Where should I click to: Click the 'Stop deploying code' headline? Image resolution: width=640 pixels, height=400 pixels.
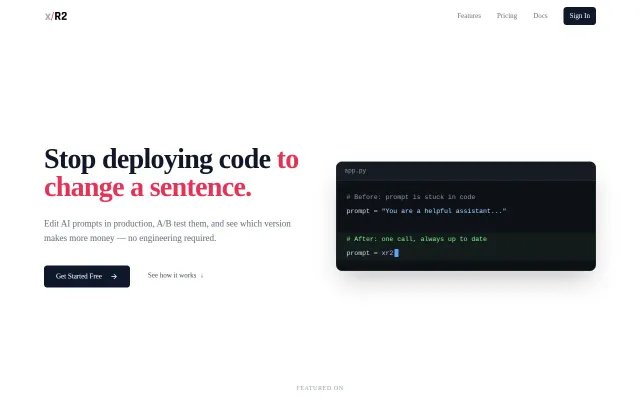(x=157, y=159)
